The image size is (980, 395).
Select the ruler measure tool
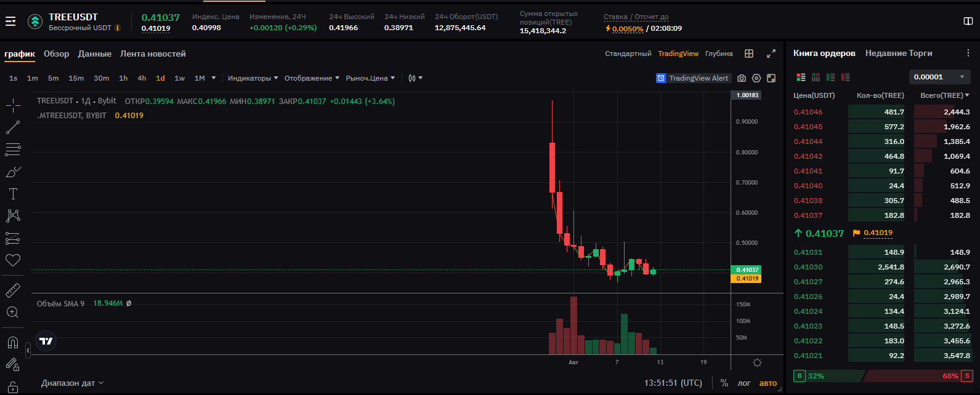(x=13, y=290)
